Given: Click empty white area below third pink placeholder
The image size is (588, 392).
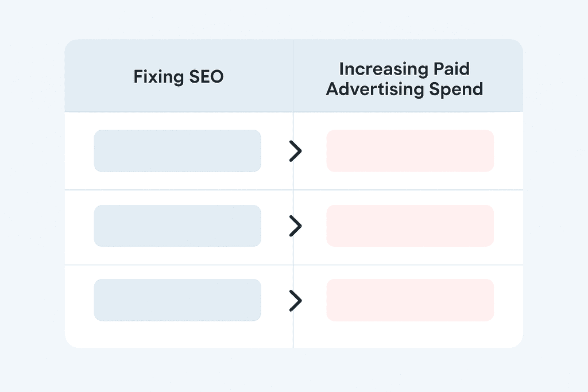Looking at the screenshot, I should 410,334.
